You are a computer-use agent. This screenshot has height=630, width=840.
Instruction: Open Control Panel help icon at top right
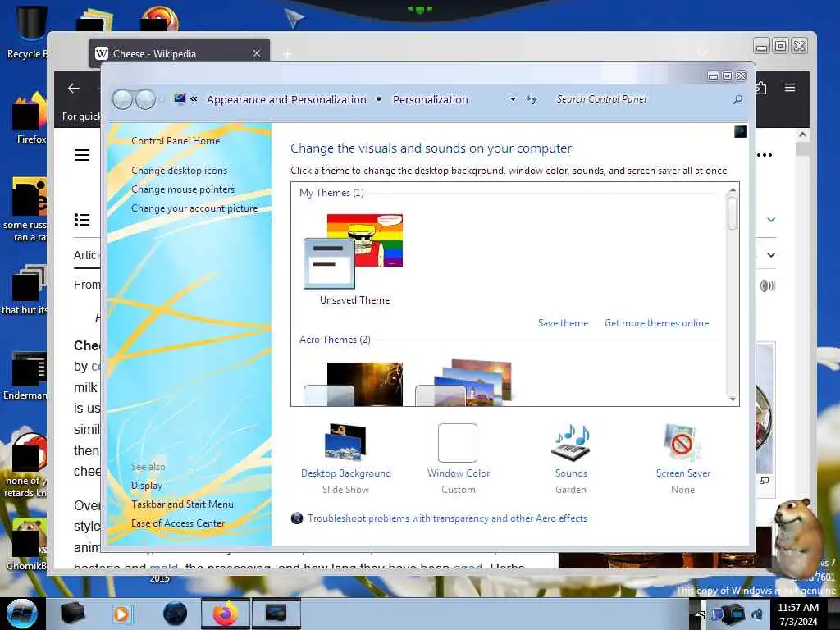(x=741, y=131)
